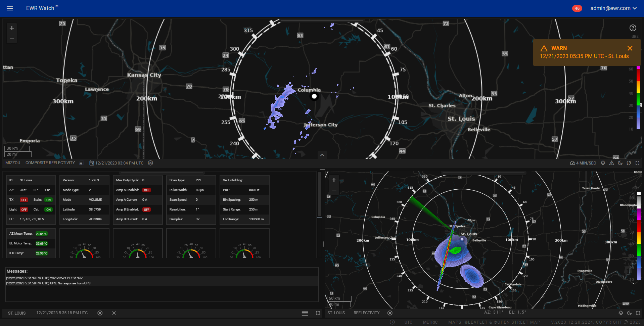Change the COMPOSITE REFLECTIVITY product
Screen dimensions: 644x326
click(x=50, y=163)
